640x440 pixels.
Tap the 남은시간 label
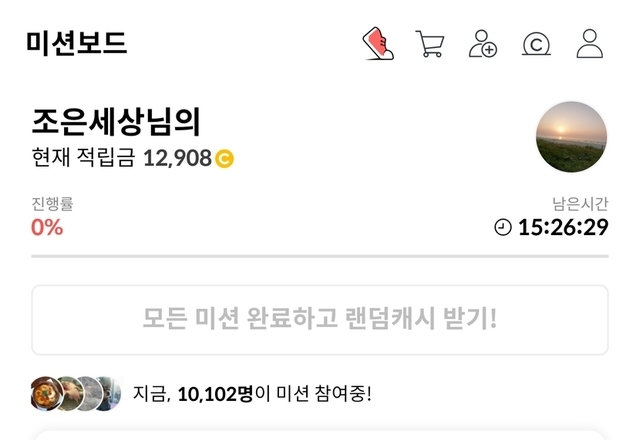(x=580, y=204)
